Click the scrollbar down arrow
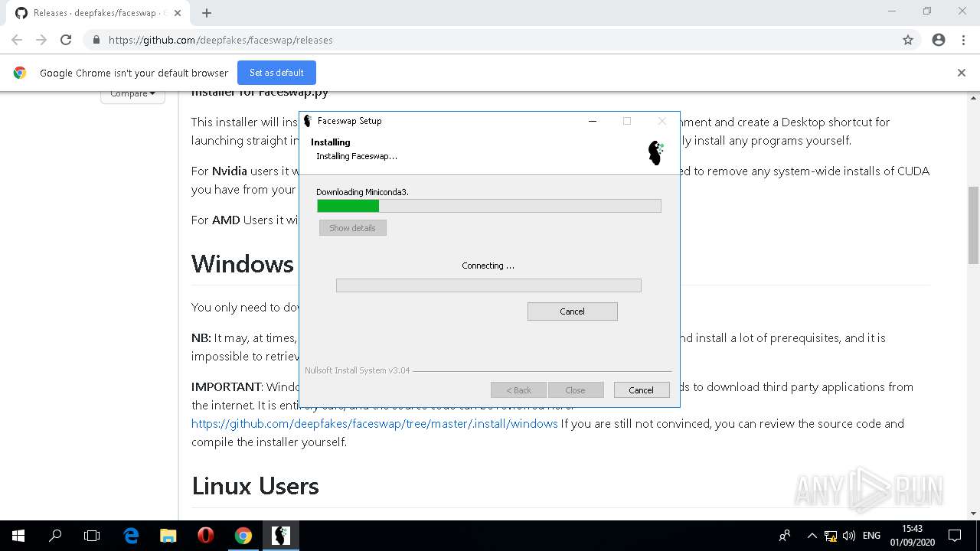The width and height of the screenshot is (980, 551). 974,514
